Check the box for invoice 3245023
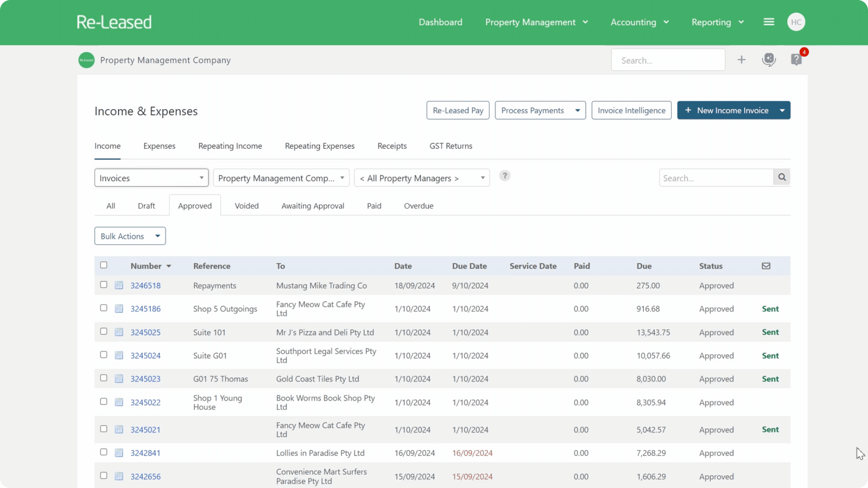This screenshot has height=488, width=868. [104, 378]
